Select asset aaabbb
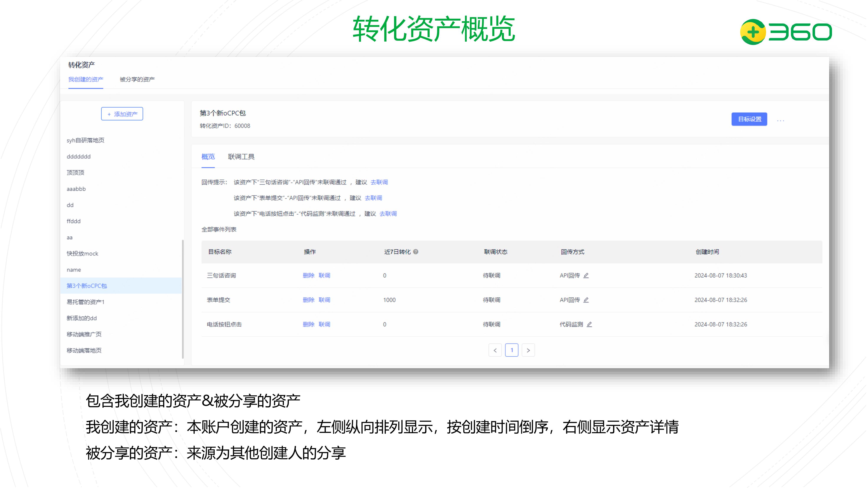 tap(76, 189)
